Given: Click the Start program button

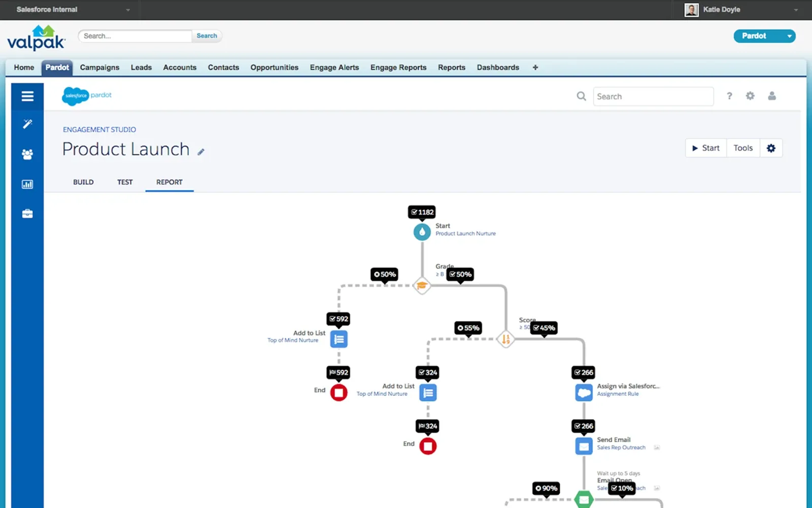Looking at the screenshot, I should click(706, 148).
